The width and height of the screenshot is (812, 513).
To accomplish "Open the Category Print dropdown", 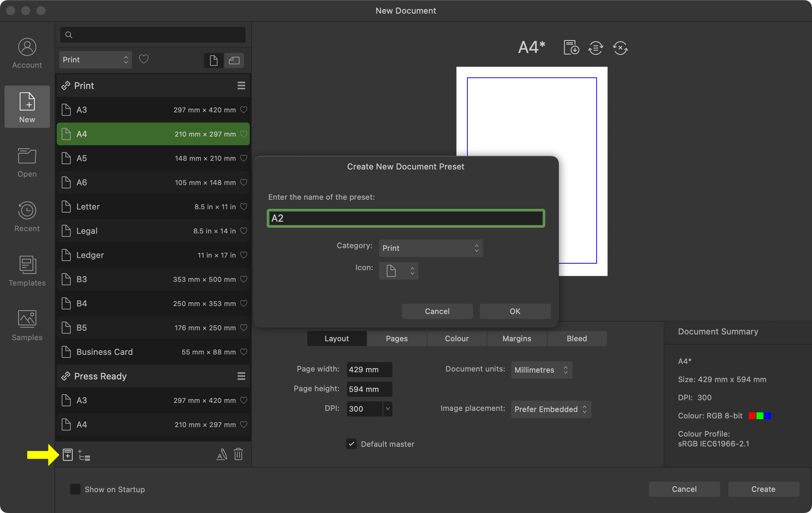I will pyautogui.click(x=430, y=248).
